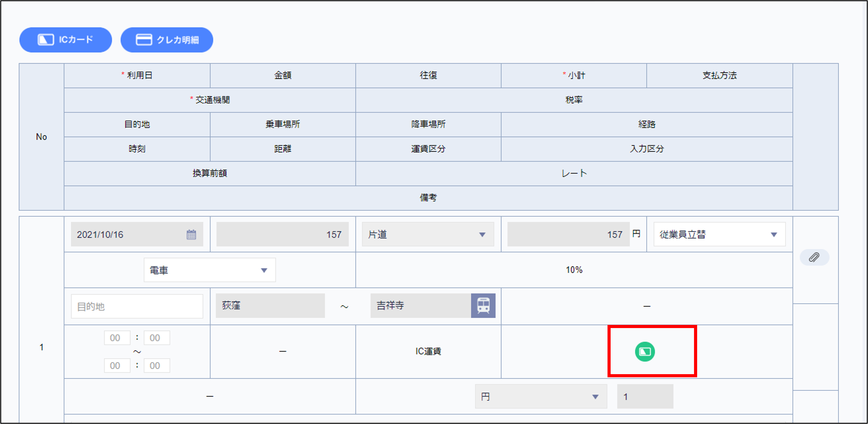Click the train route search icon
Image resolution: width=868 pixels, height=424 pixels.
pyautogui.click(x=483, y=306)
